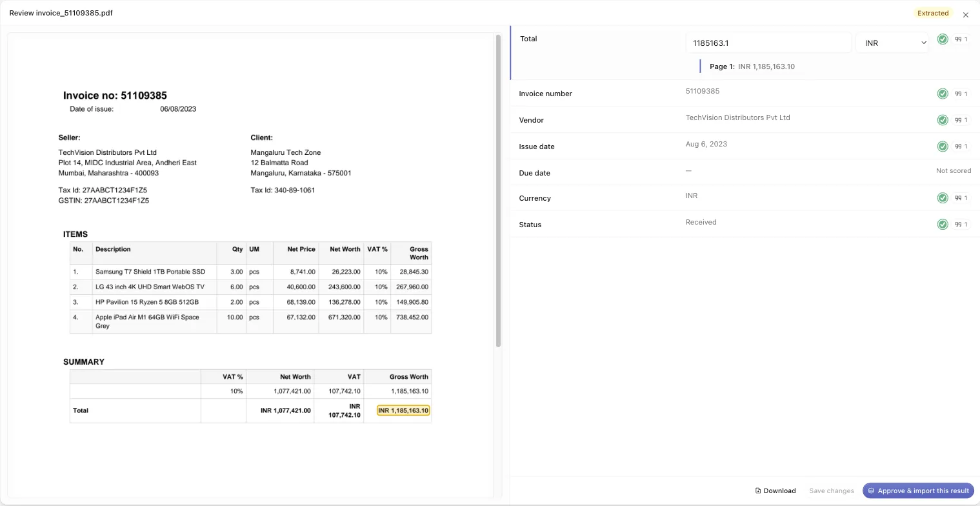This screenshot has width=980, height=506.
Task: Select the Vendor value TechVision Distributors Pvt Ltd
Action: tap(737, 117)
